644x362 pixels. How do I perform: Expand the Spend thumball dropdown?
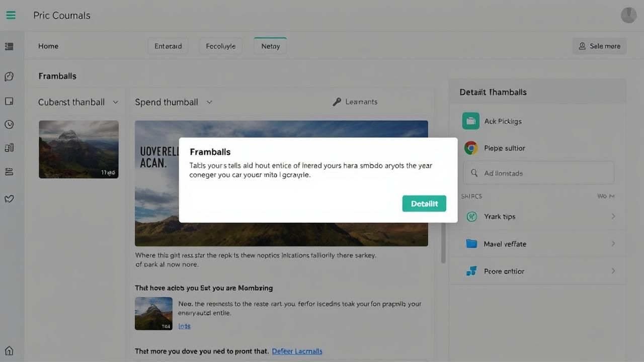click(x=209, y=102)
